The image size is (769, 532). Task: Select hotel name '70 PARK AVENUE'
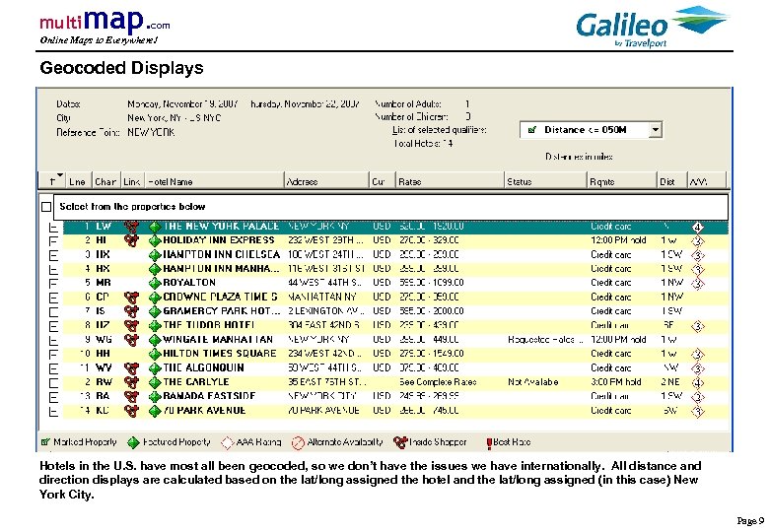(x=204, y=411)
